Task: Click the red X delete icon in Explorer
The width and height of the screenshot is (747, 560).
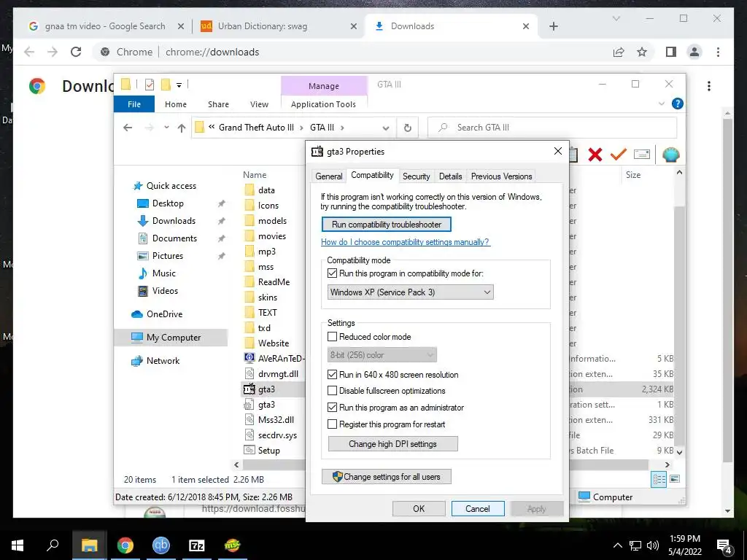Action: click(595, 155)
